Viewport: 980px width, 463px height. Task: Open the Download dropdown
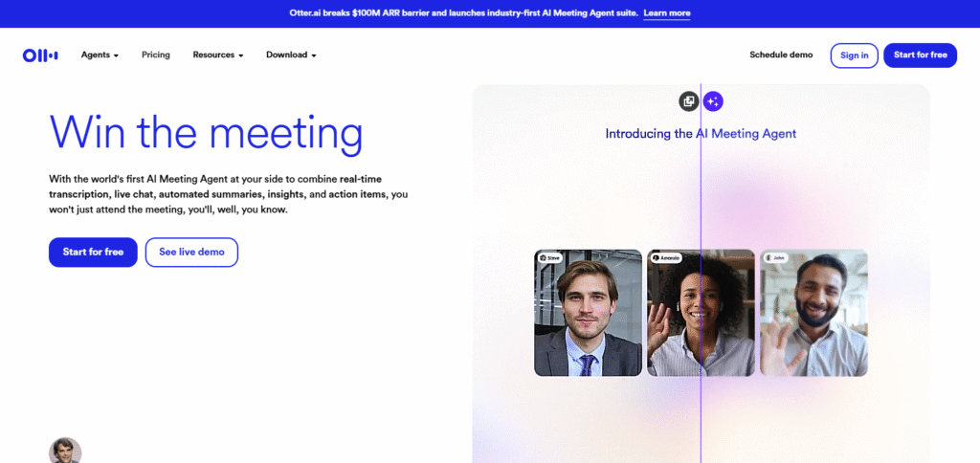coord(291,55)
